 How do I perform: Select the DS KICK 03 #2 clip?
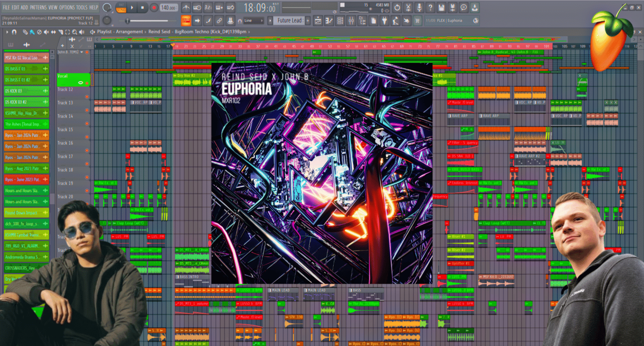[27, 102]
